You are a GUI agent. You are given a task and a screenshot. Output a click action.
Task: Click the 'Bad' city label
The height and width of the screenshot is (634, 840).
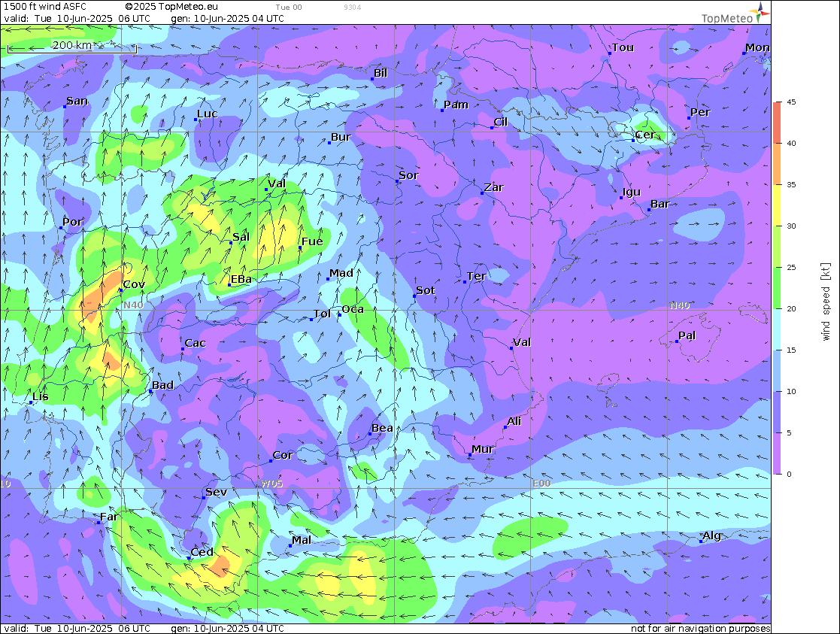pyautogui.click(x=163, y=385)
